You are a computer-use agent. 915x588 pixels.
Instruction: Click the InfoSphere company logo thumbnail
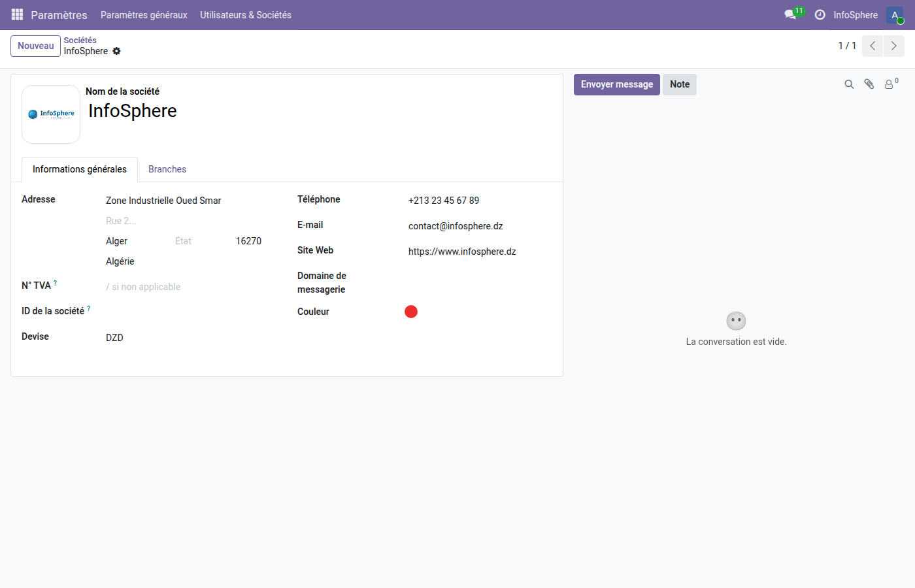(x=50, y=114)
